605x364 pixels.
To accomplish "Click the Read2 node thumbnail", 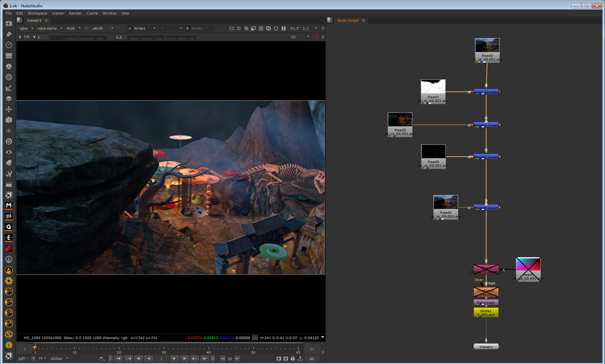I will pos(487,45).
